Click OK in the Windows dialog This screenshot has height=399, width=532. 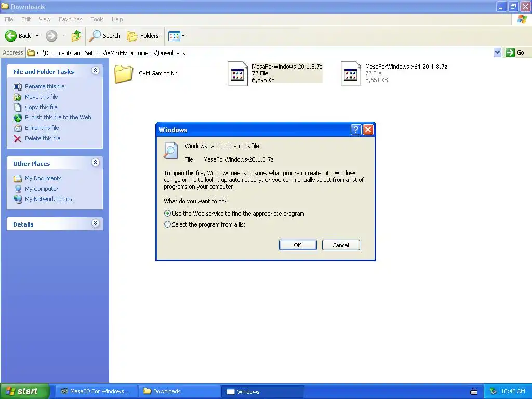tap(298, 245)
